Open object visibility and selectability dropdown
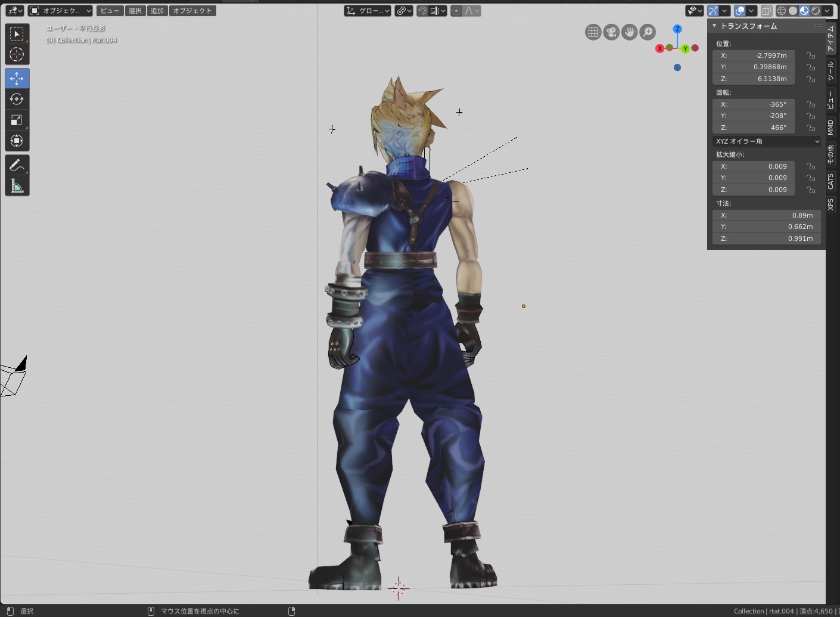Screen dimensions: 840x617 (695, 11)
